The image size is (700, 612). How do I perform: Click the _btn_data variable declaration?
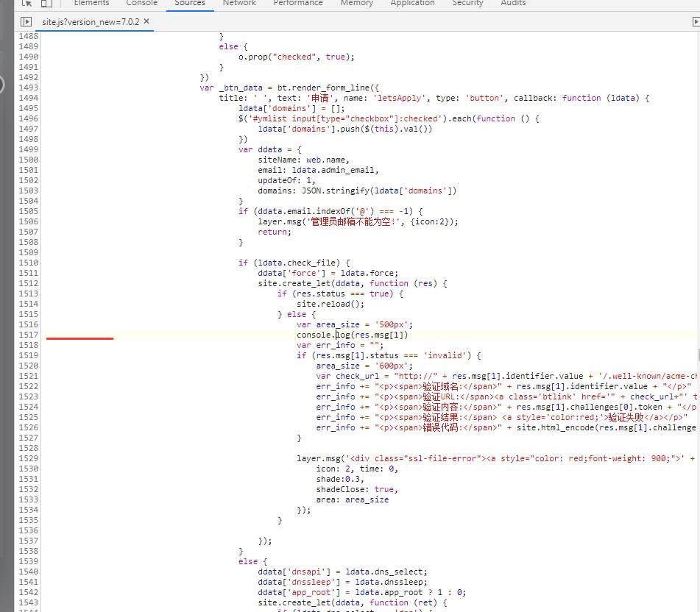[x=289, y=88]
